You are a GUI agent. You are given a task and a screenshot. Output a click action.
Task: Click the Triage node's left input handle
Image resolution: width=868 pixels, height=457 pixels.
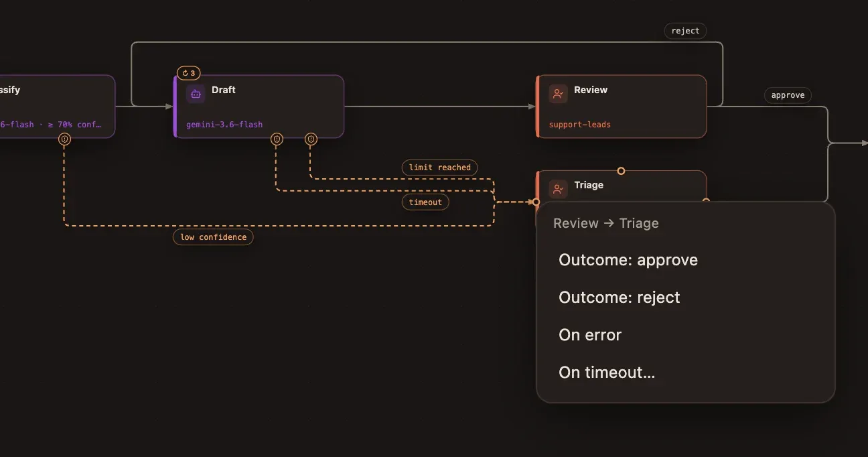[x=536, y=202]
